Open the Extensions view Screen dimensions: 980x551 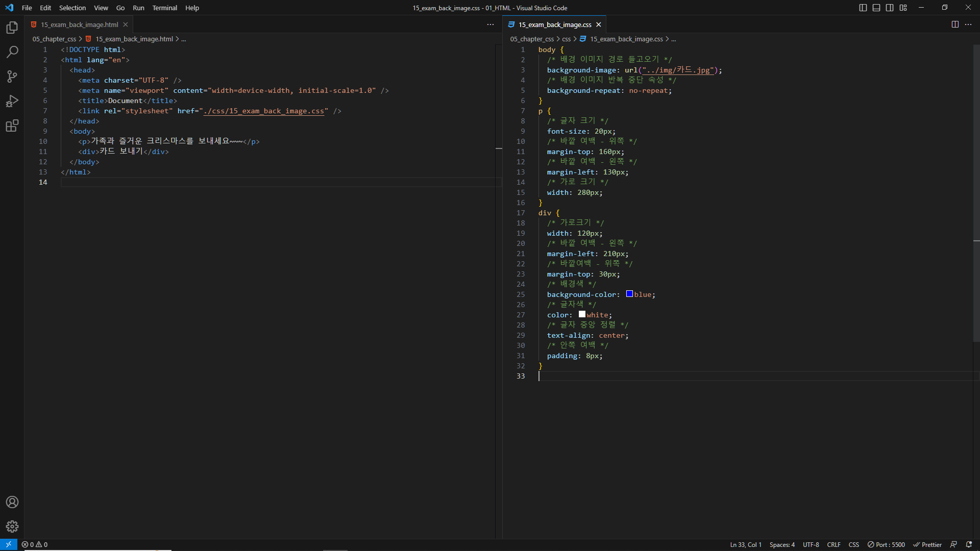tap(12, 126)
